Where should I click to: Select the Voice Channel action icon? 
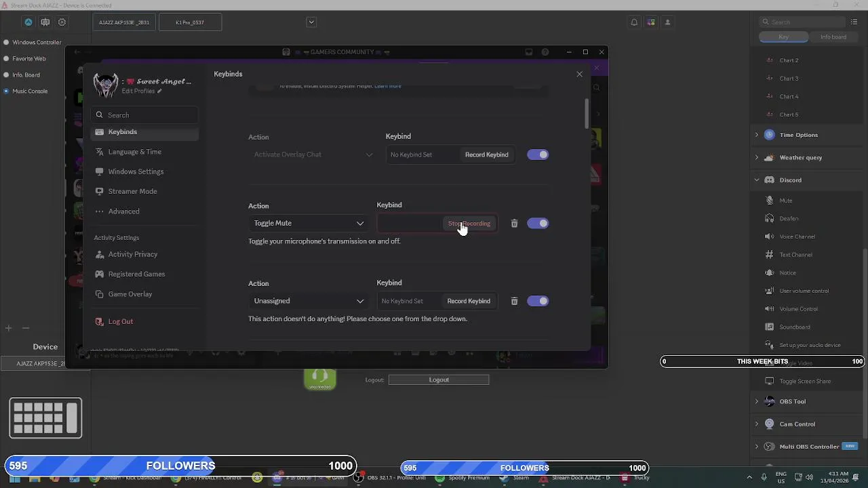(769, 237)
